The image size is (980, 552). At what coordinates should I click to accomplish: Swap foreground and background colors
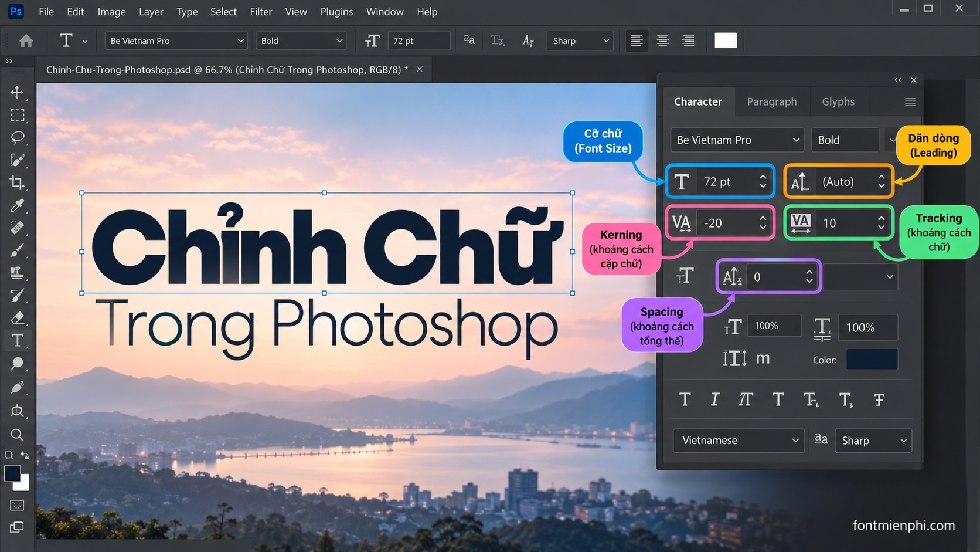click(25, 455)
